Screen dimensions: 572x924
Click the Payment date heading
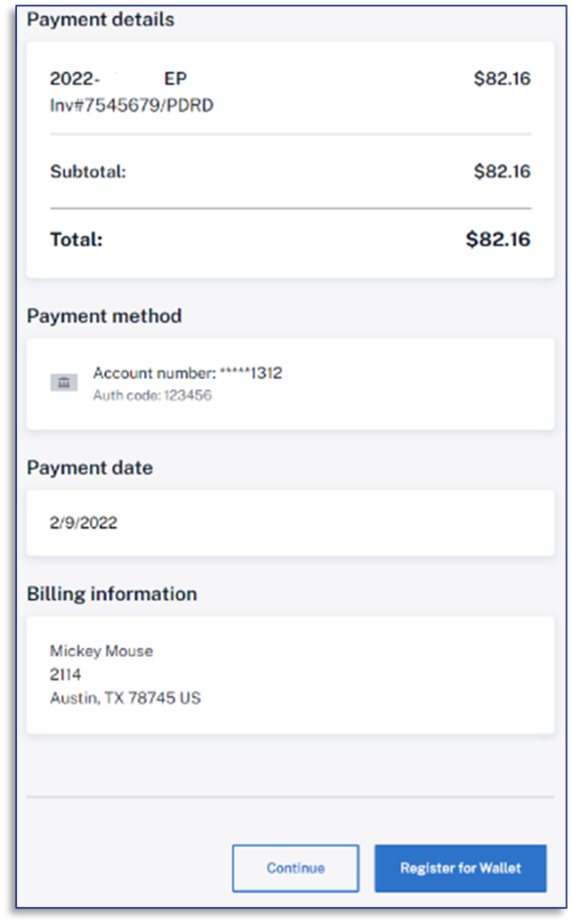[x=88, y=467]
